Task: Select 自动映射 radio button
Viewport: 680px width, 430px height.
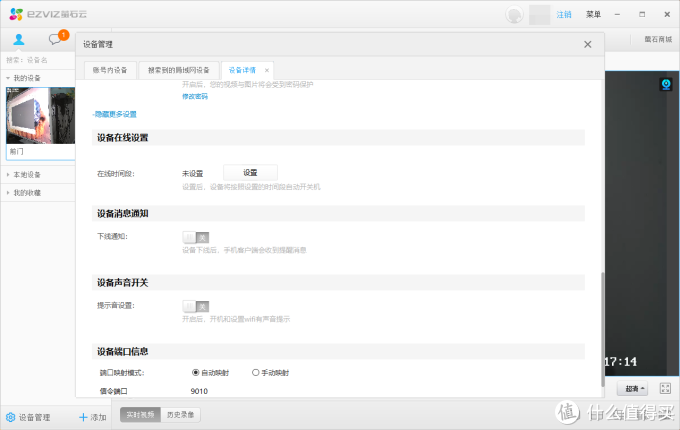Action: pos(196,372)
